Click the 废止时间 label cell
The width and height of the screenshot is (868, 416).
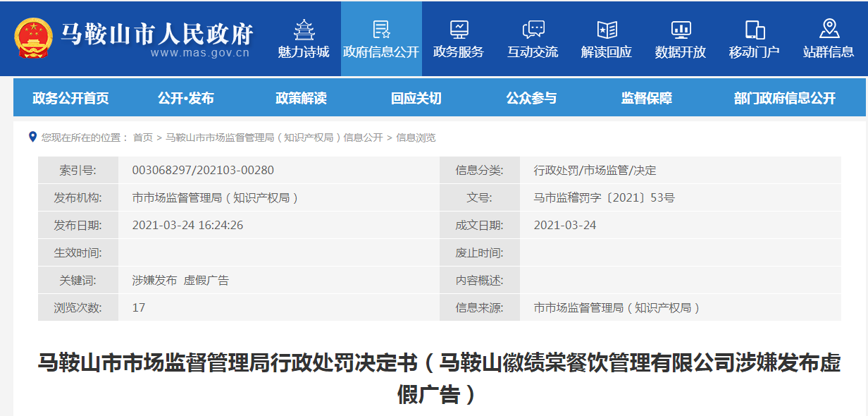coord(479,252)
